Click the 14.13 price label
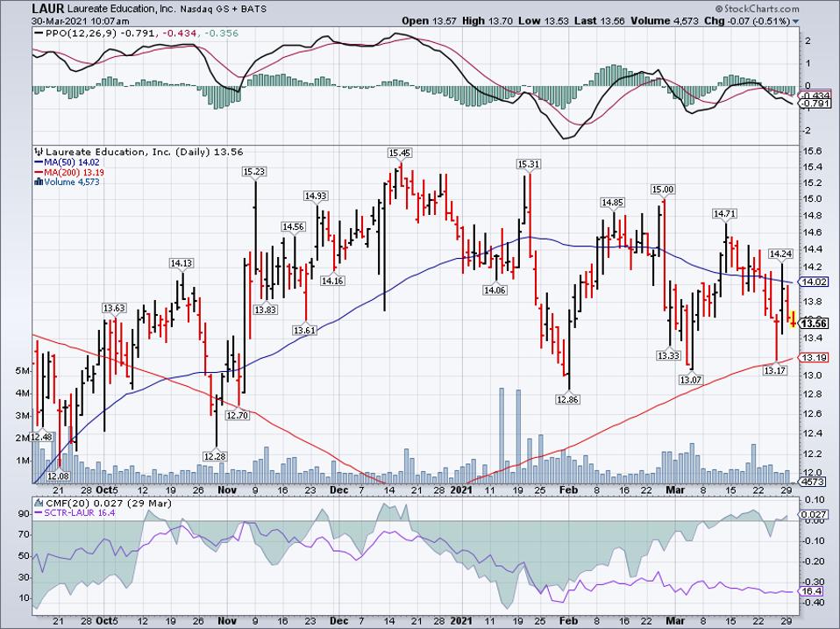The height and width of the screenshot is (629, 840). 182,263
